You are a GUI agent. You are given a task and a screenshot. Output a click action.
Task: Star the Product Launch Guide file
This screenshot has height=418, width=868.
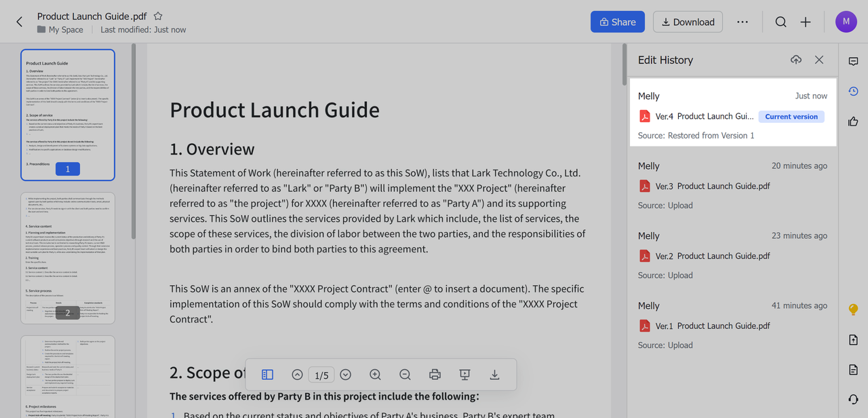[158, 16]
